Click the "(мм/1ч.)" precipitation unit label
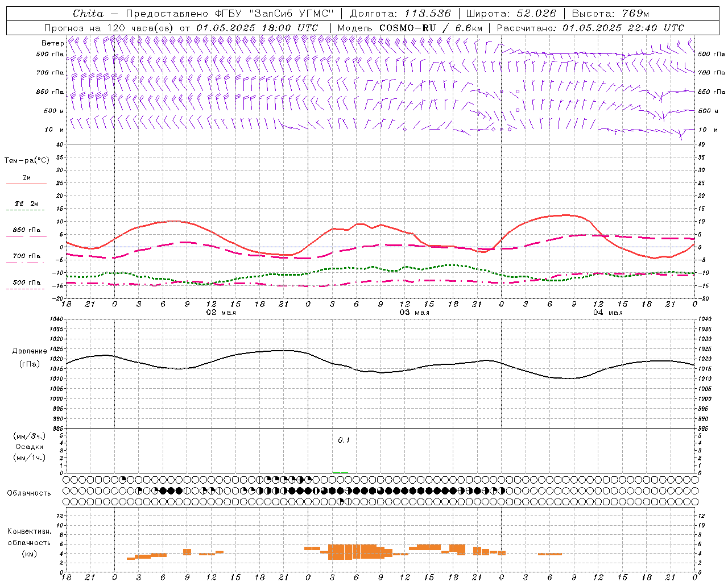 coord(30,458)
